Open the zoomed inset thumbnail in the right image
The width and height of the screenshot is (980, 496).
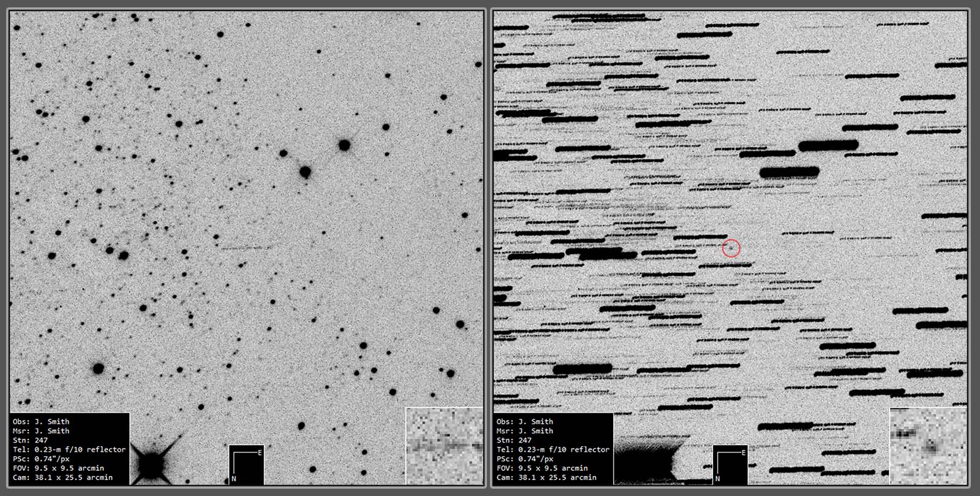click(928, 446)
